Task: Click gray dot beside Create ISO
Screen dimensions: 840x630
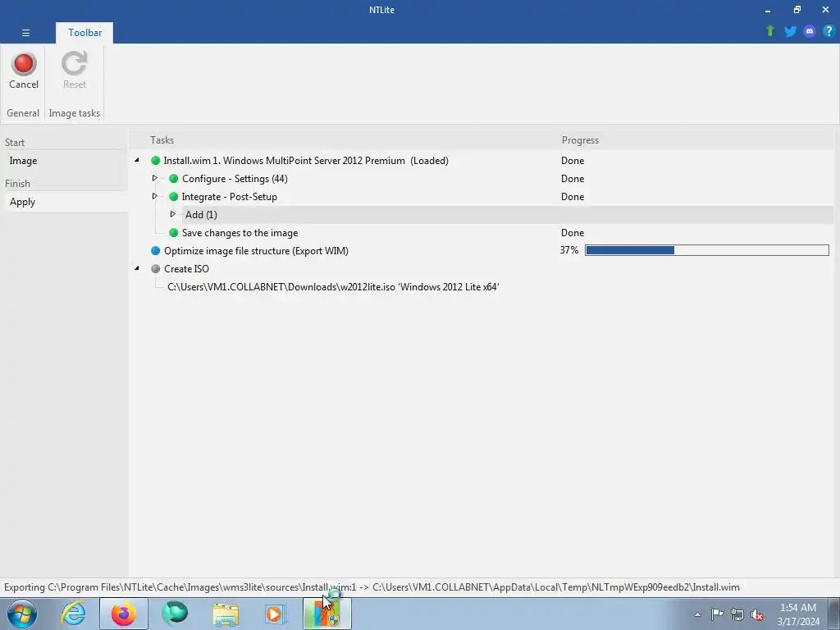Action: coord(156,269)
